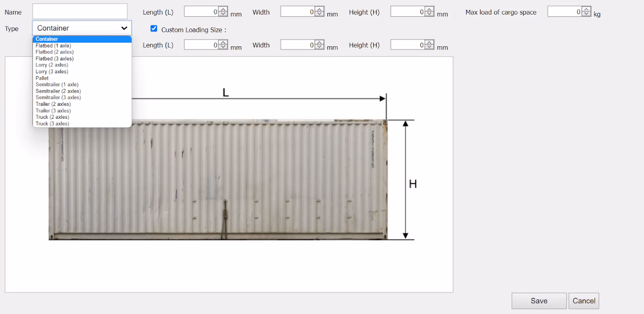Select Lorry (2 axles) type

click(52, 65)
